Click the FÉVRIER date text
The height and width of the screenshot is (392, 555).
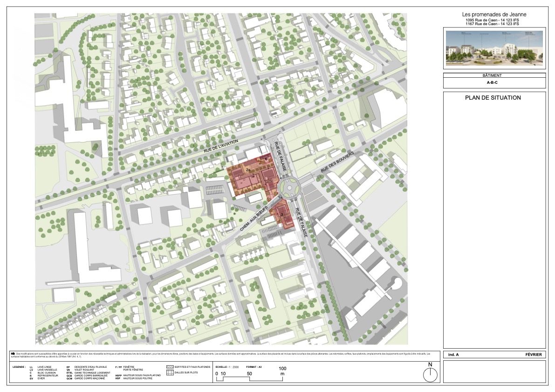[533, 355]
